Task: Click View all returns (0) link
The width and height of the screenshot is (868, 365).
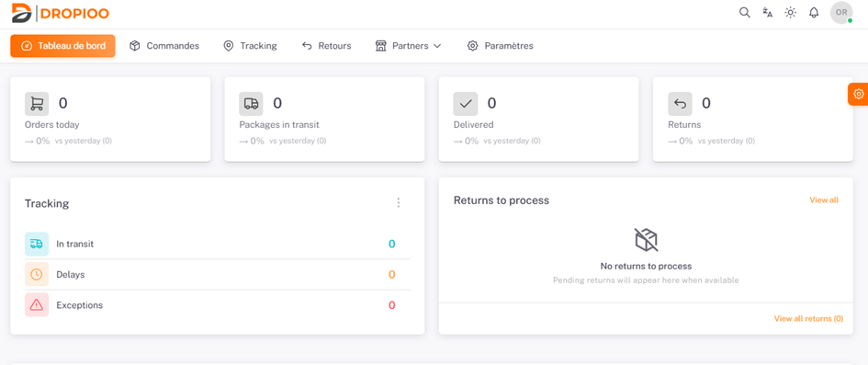Action: point(808,318)
